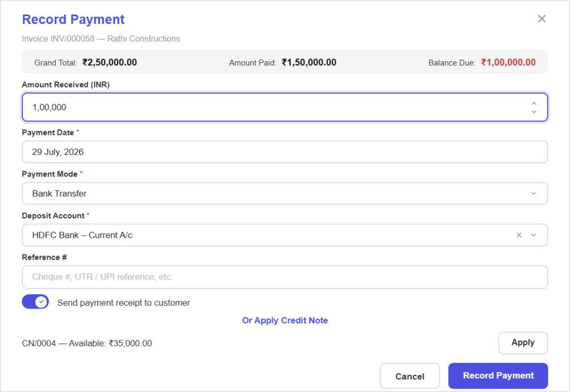Apply credit note CN/0004
Viewport: 570px width, 392px height.
pos(523,343)
